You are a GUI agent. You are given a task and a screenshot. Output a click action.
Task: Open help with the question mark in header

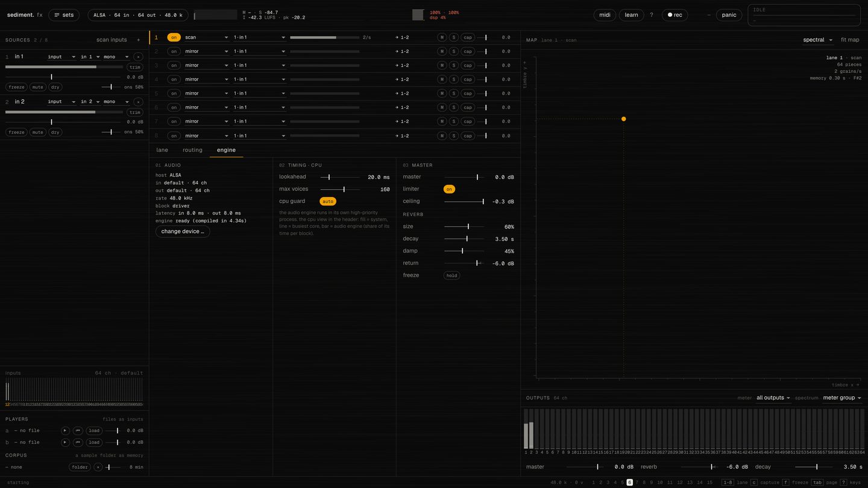(651, 15)
